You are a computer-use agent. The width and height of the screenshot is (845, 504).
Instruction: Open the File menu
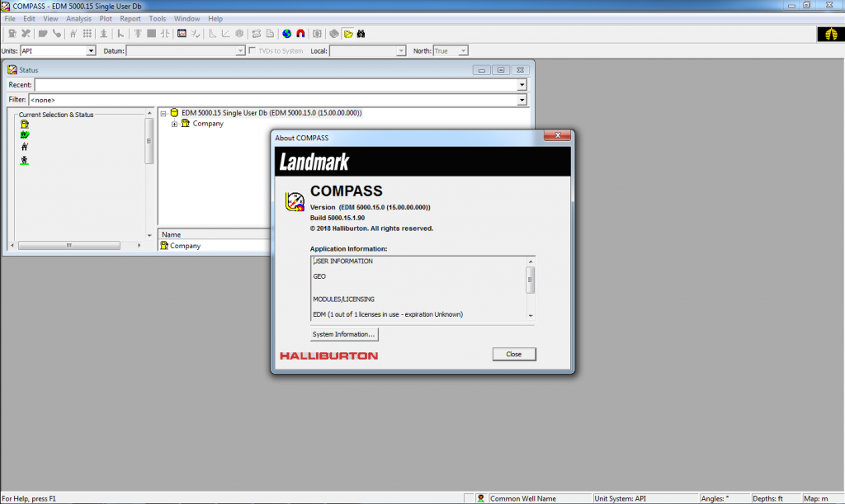tap(10, 18)
